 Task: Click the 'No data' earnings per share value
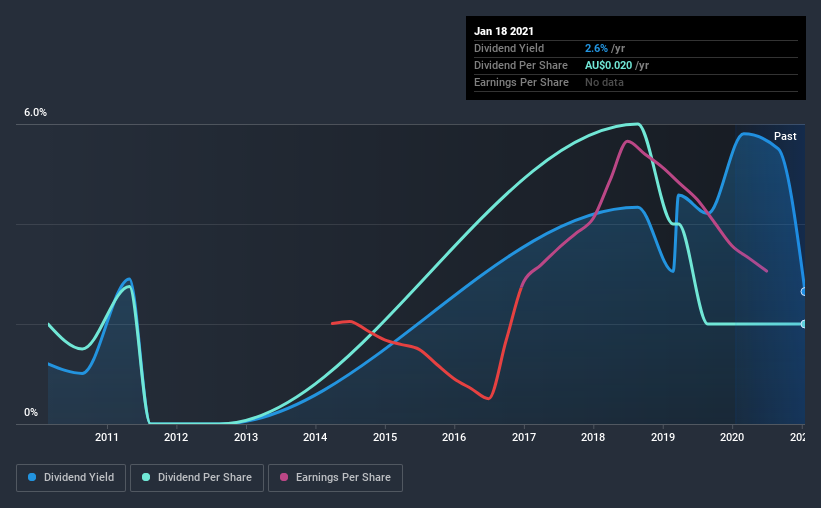pos(604,82)
